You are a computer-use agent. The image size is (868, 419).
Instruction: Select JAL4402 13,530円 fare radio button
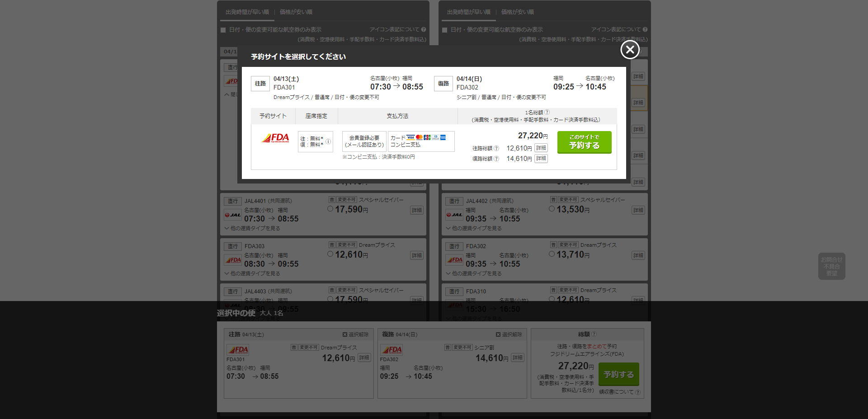(552, 209)
